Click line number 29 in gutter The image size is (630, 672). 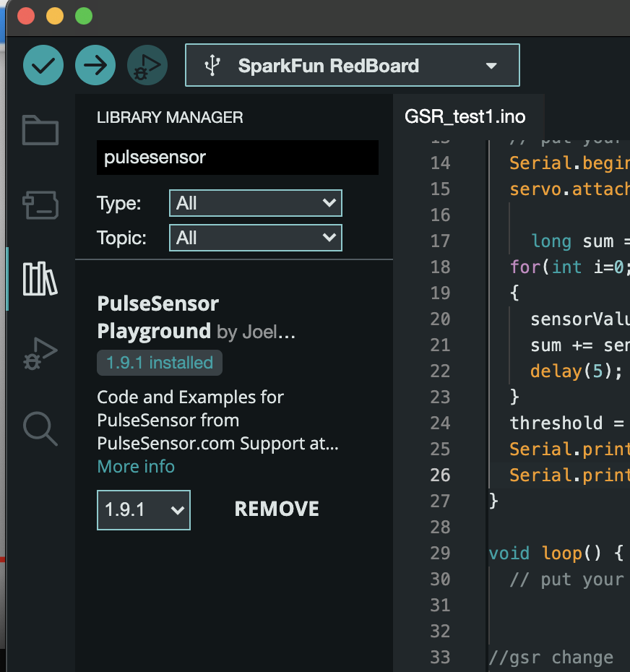[440, 553]
